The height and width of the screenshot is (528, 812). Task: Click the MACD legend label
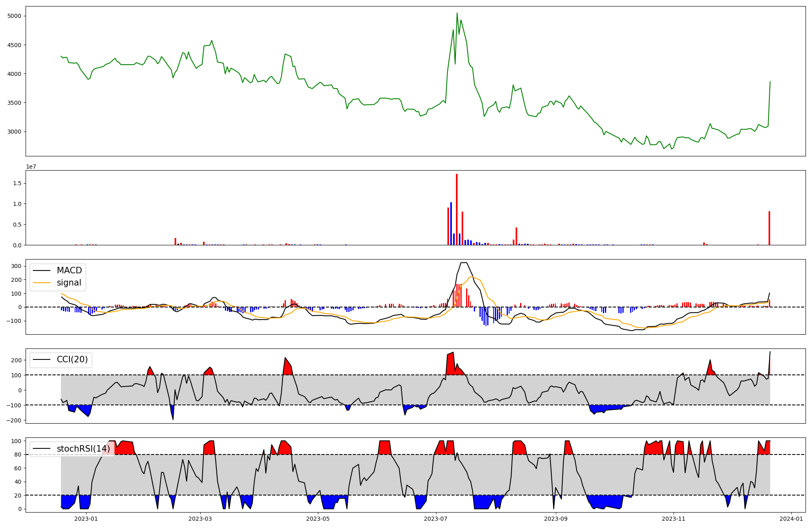tap(69, 270)
